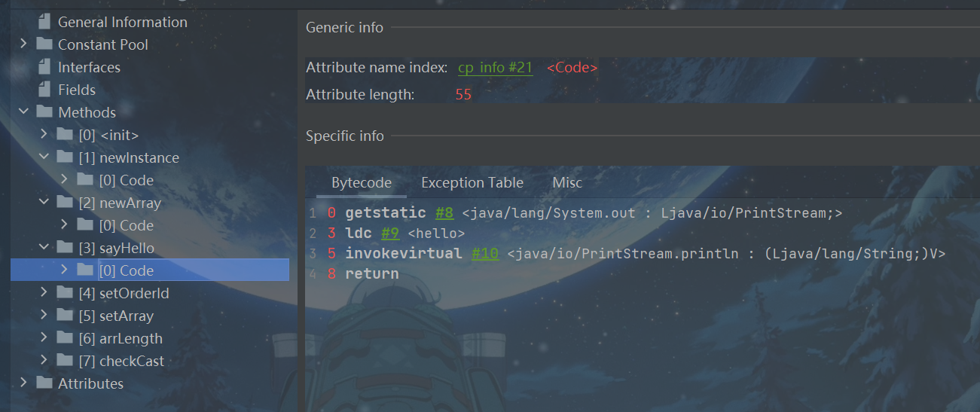The image size is (980, 412).
Task: Select the [6] arrLength method item
Action: [120, 339]
